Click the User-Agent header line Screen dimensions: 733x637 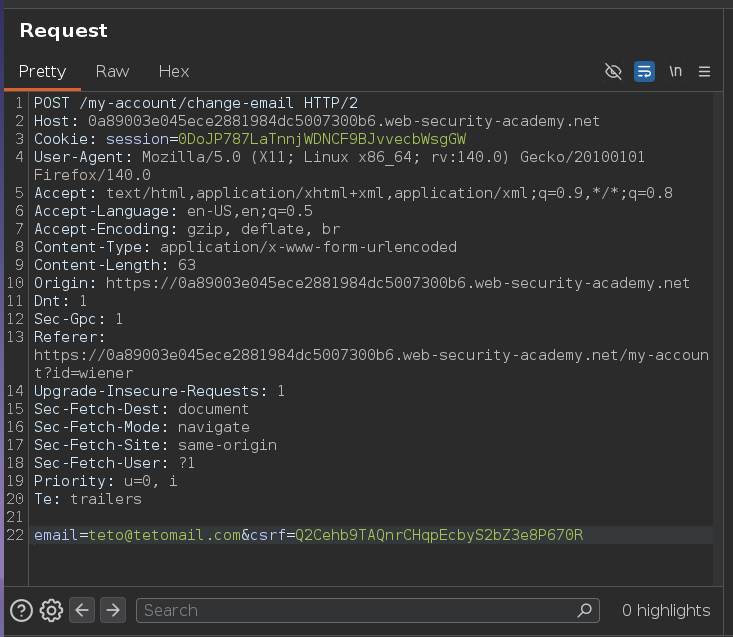339,166
